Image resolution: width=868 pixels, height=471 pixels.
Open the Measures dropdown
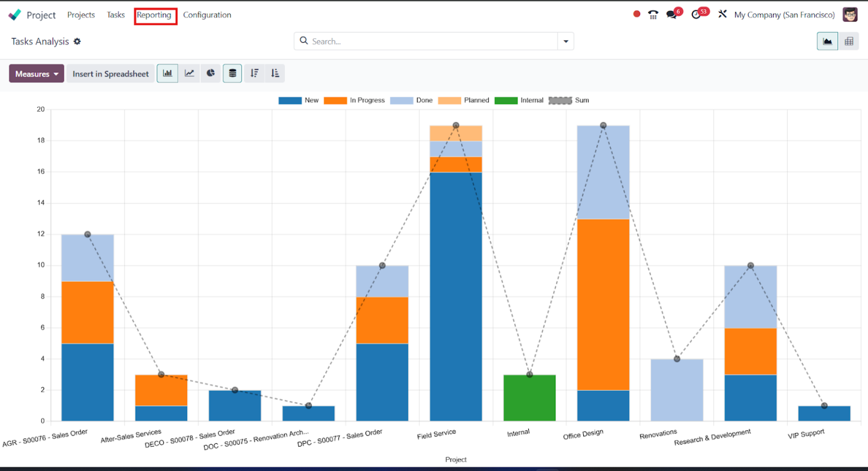point(36,73)
